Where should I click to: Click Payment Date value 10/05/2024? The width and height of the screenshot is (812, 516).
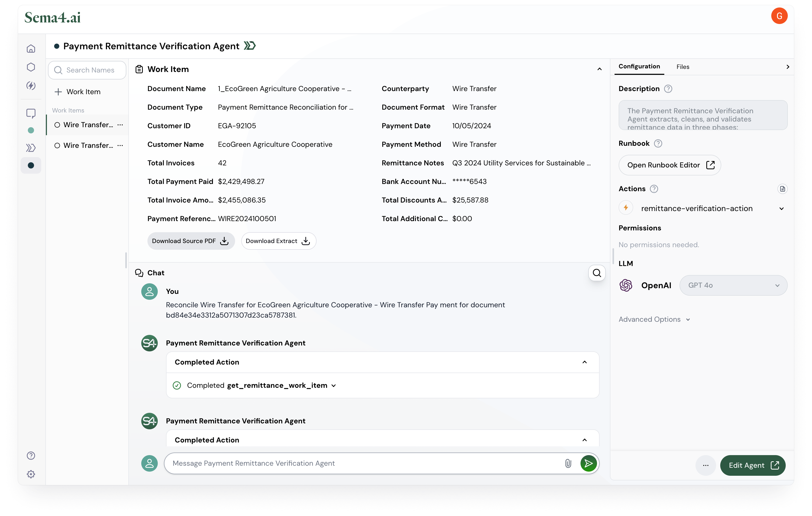471,126
